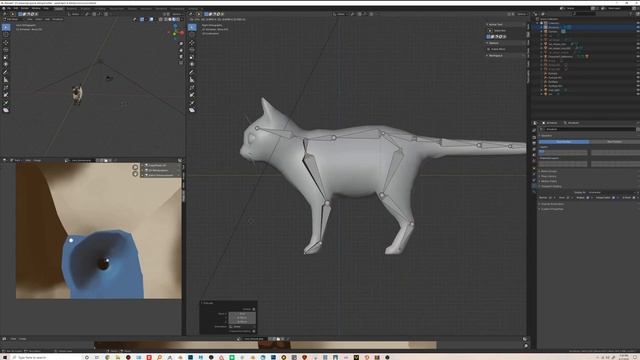Select the Scale tool in left viewport toolbar

(x=6, y=57)
